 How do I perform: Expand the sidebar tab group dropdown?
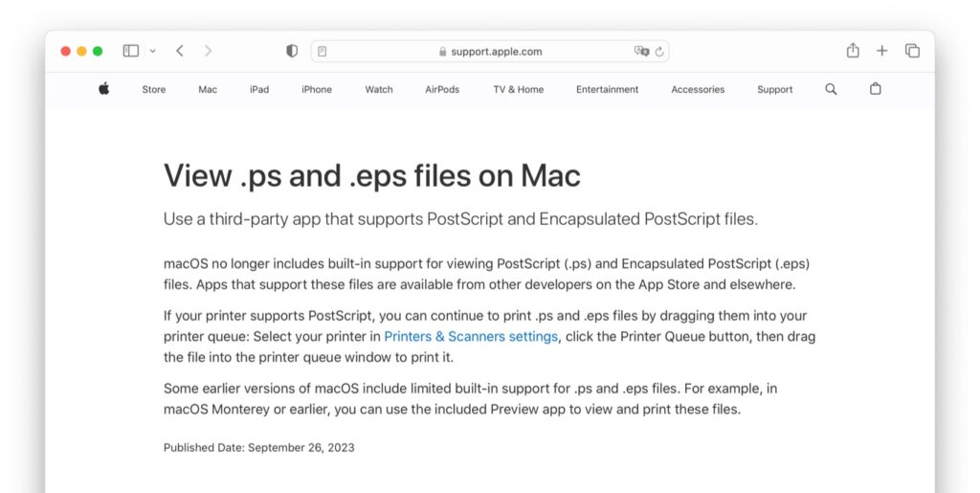(x=152, y=51)
